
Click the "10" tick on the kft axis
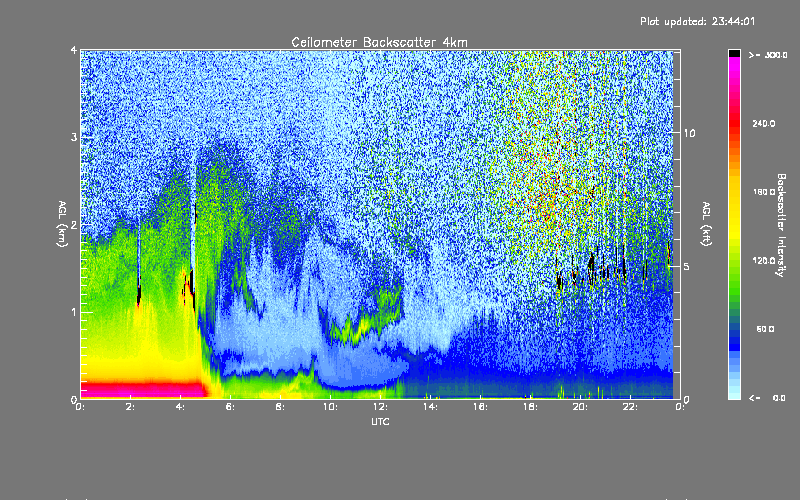(x=689, y=133)
